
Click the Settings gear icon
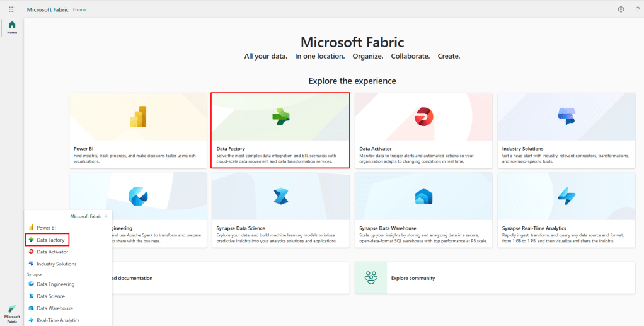click(621, 9)
